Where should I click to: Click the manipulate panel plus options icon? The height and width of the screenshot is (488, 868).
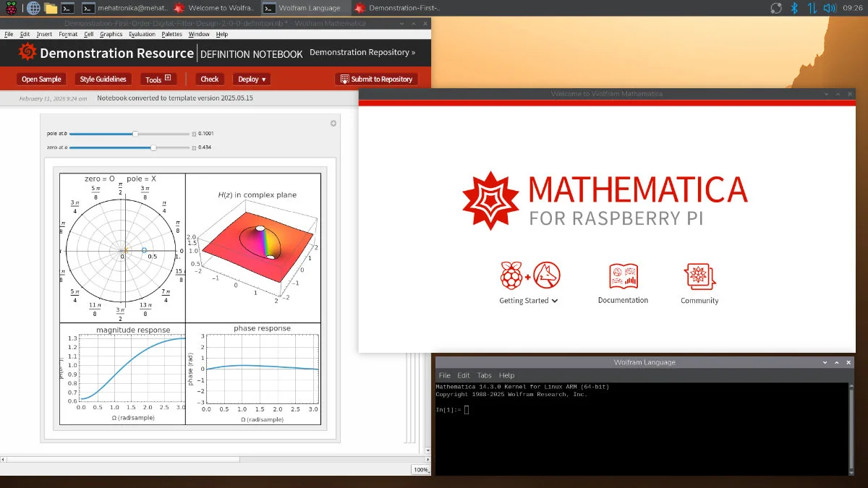[333, 124]
